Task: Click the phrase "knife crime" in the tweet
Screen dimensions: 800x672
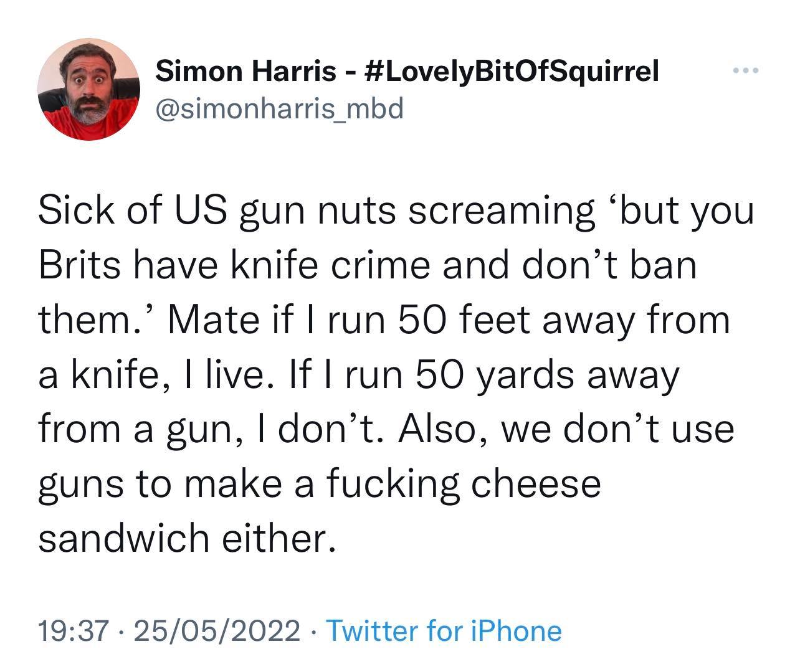Action: coord(331,266)
